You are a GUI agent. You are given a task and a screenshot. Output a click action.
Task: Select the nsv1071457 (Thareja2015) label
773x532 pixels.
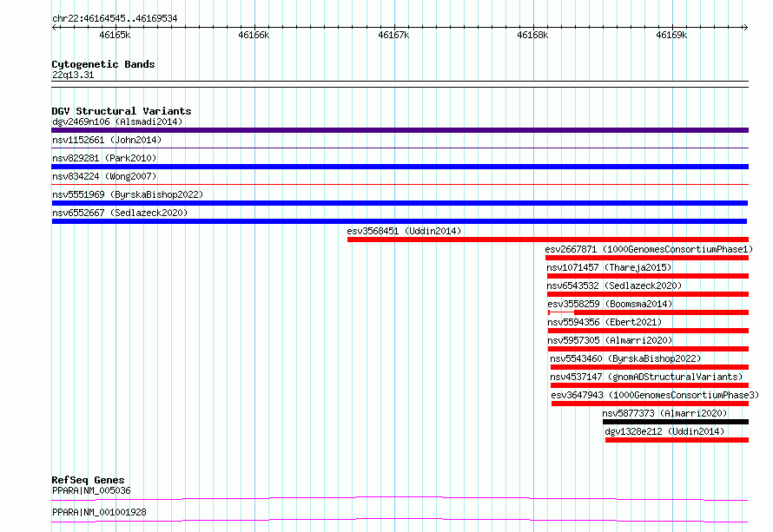(x=609, y=267)
